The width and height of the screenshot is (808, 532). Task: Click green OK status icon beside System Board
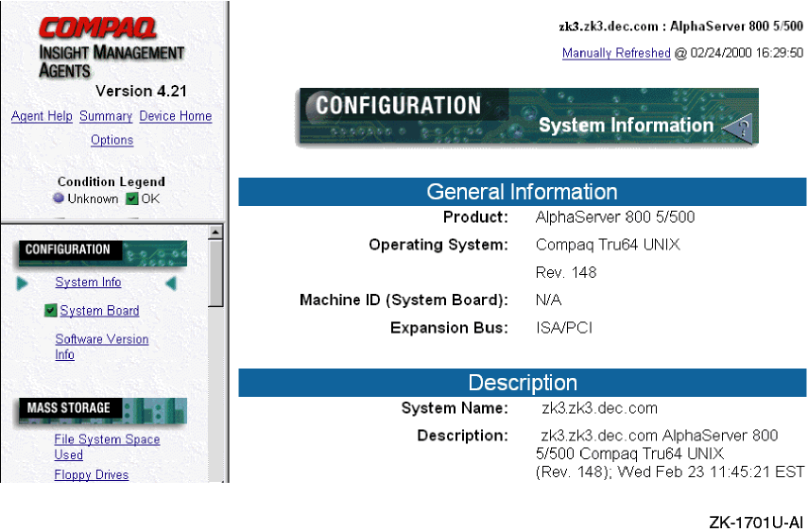coord(51,311)
